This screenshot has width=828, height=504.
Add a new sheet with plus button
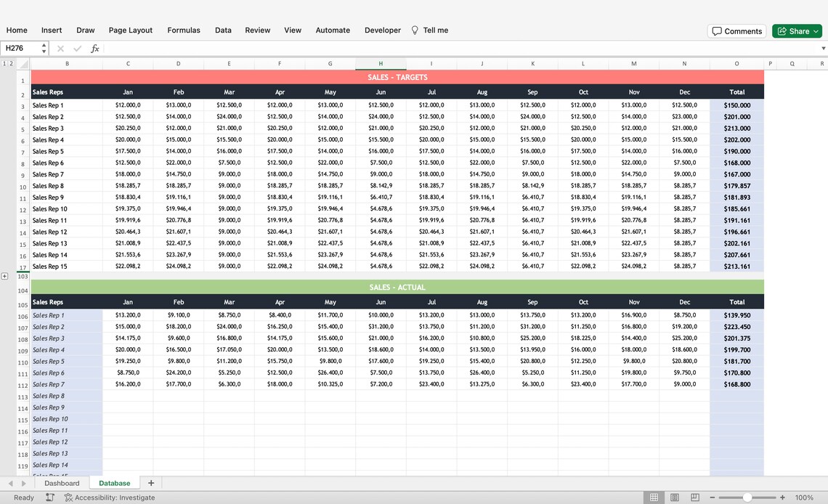tap(151, 483)
